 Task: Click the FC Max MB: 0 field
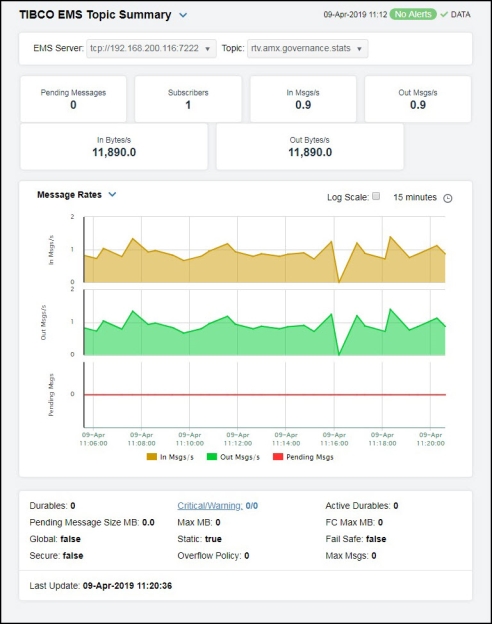pos(354,523)
